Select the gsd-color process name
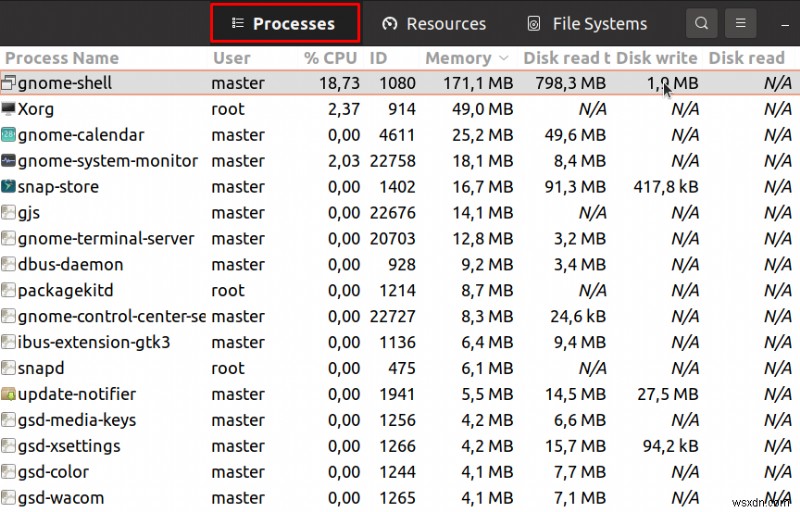800x512 pixels. pos(53,472)
